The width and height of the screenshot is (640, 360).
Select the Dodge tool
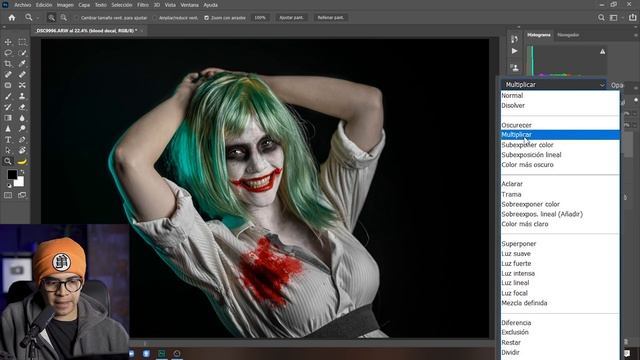click(x=22, y=129)
